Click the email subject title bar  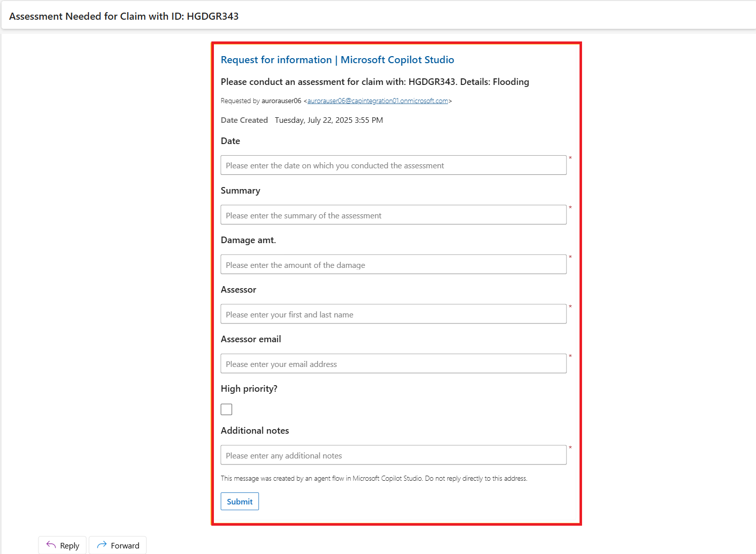coord(124,16)
